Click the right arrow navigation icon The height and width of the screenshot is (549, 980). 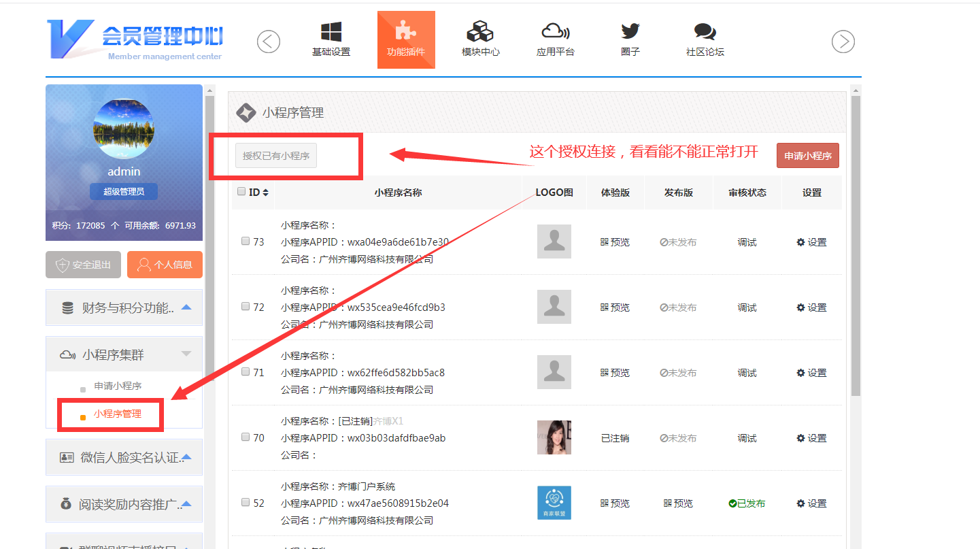[843, 42]
